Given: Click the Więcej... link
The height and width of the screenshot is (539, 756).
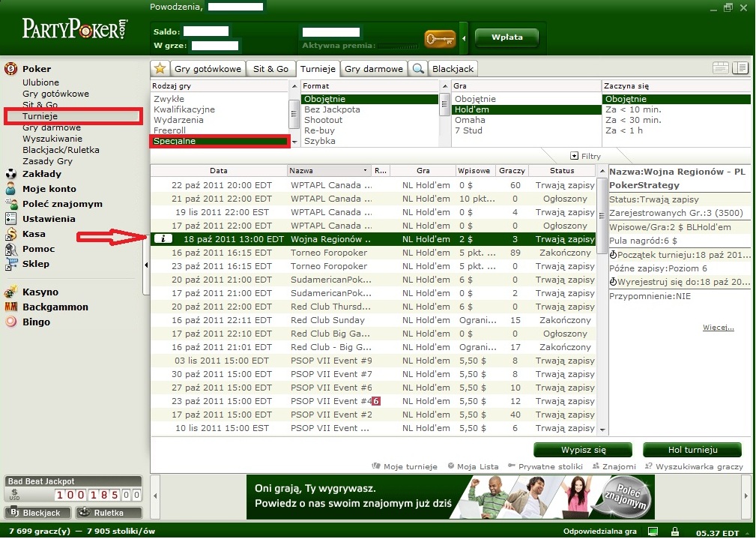Looking at the screenshot, I should tap(718, 328).
